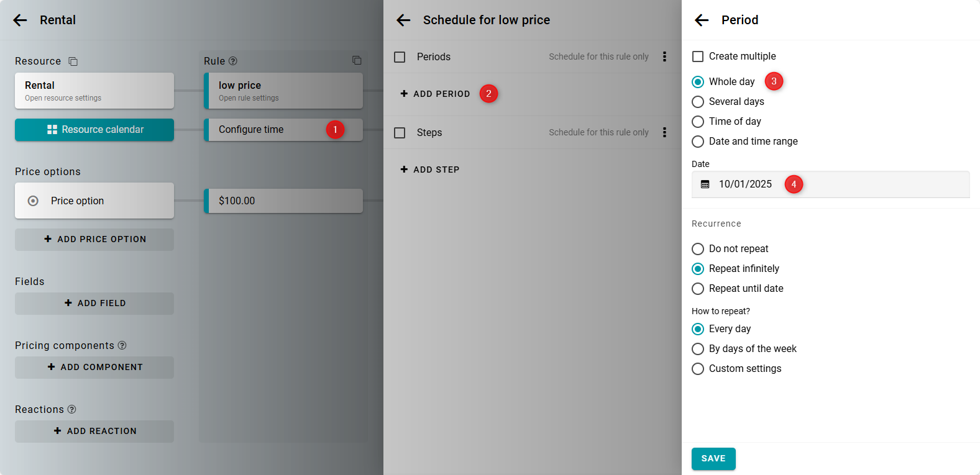Open calendar icon in Date field

705,184
